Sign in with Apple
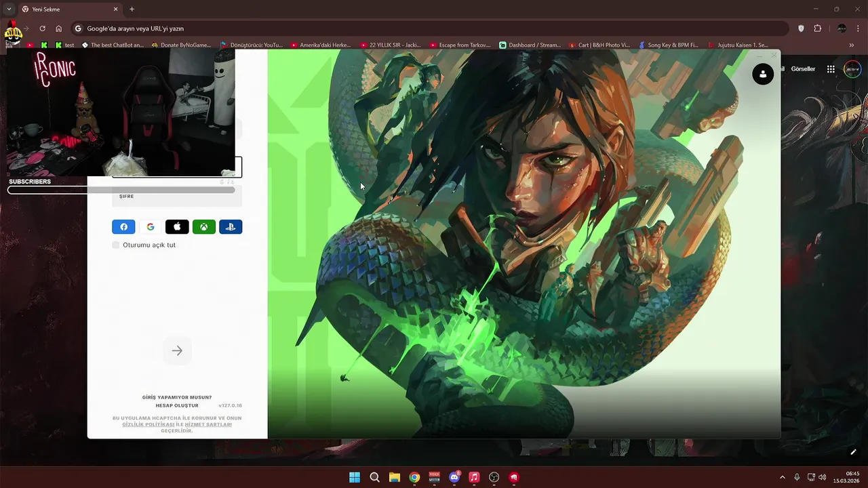This screenshot has width=868, height=488. 177,227
